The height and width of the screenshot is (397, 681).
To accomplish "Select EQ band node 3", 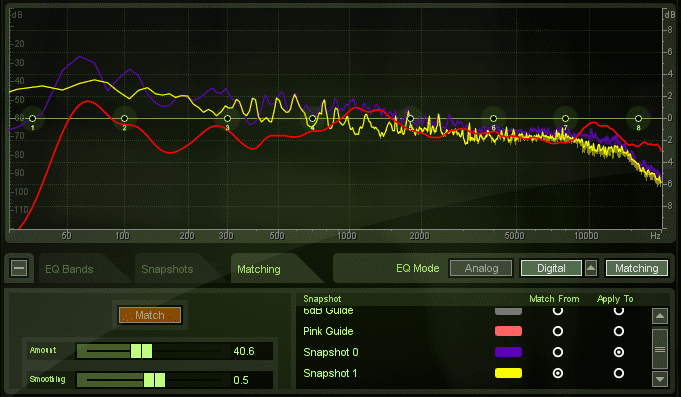I will click(x=227, y=118).
